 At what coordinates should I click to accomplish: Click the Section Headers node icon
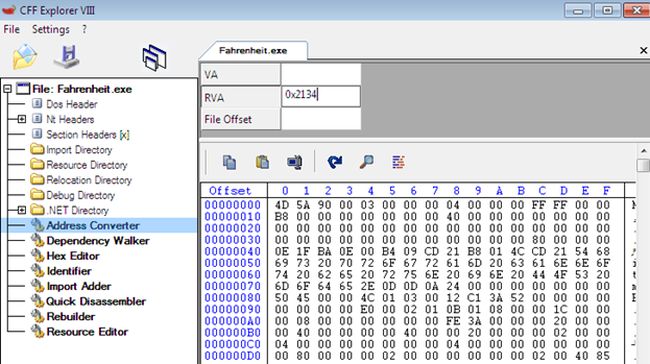37,134
